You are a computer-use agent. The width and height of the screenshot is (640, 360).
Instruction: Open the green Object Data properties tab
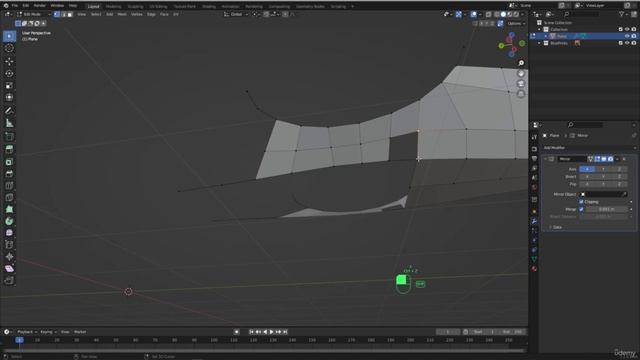pos(534,259)
